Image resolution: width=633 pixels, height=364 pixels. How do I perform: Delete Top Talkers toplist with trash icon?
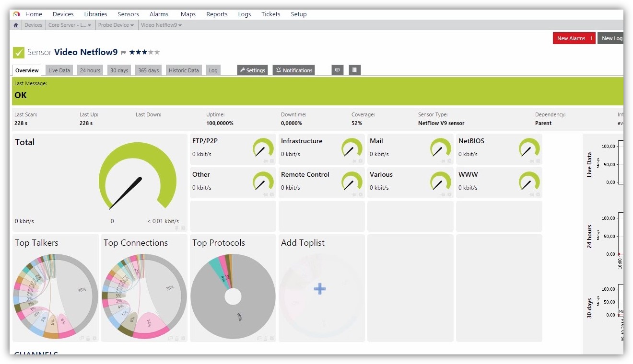point(88,338)
